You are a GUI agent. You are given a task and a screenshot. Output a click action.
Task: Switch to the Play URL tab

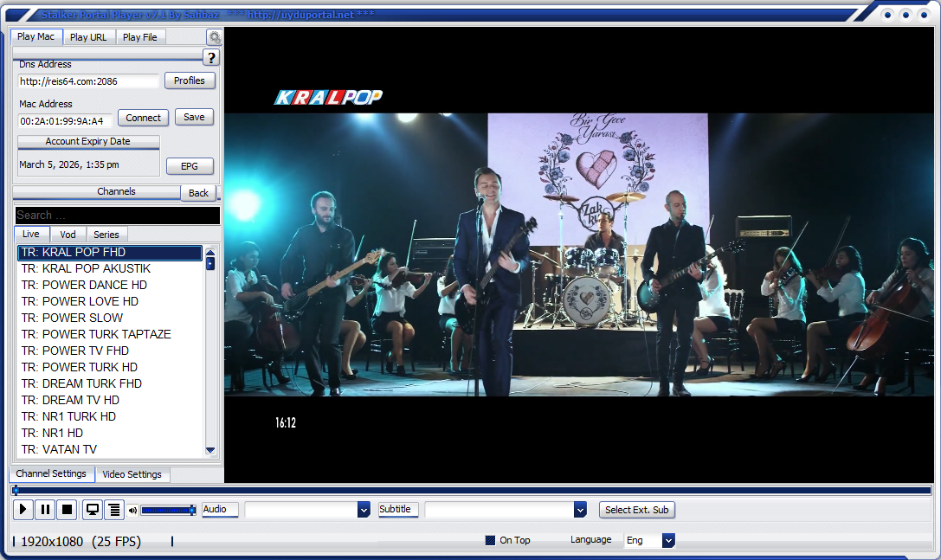(88, 37)
